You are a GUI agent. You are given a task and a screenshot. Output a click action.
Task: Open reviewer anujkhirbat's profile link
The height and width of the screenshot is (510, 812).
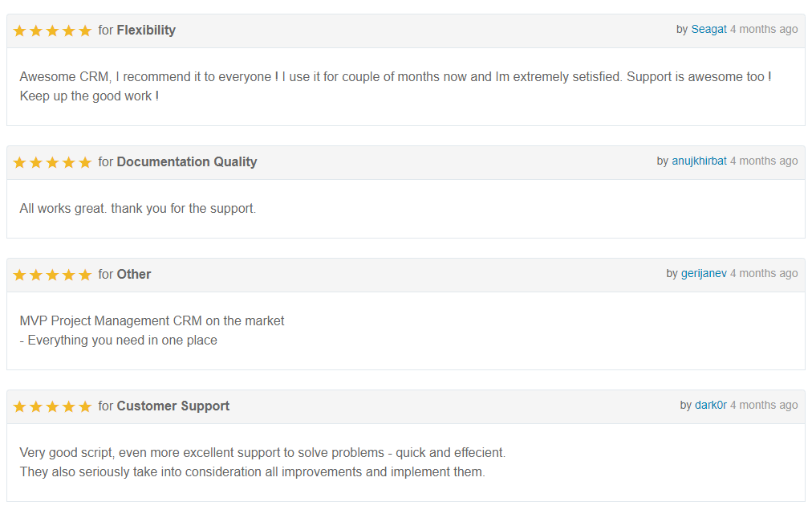coord(699,161)
